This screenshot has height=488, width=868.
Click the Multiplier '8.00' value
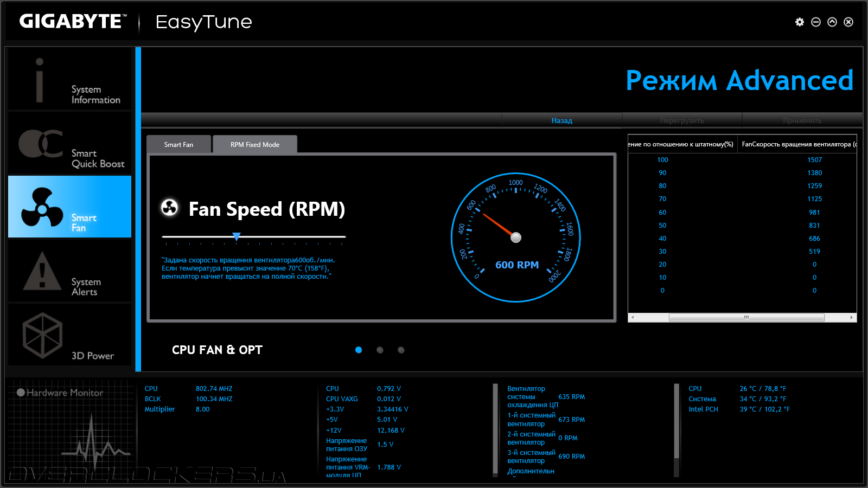[202, 409]
